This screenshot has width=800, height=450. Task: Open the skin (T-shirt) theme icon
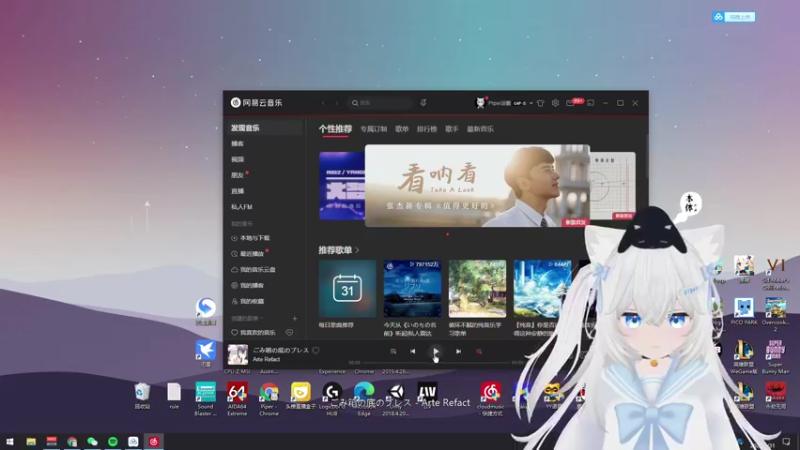541,103
